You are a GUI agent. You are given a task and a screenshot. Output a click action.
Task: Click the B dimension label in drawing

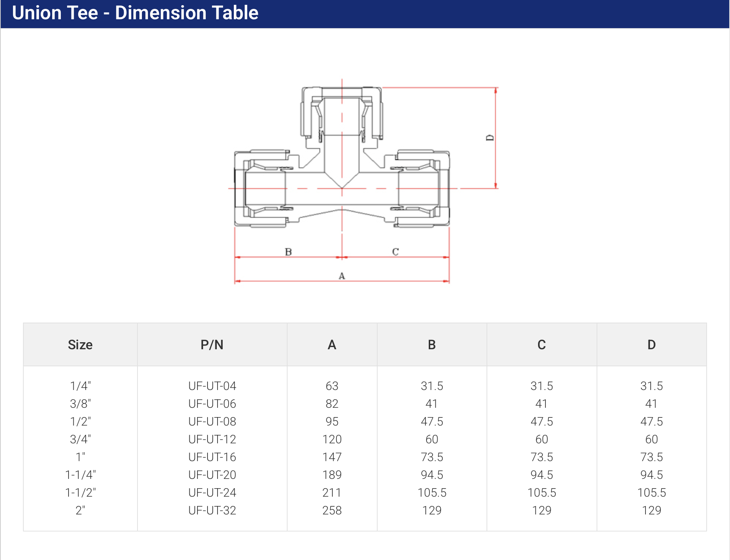point(288,252)
